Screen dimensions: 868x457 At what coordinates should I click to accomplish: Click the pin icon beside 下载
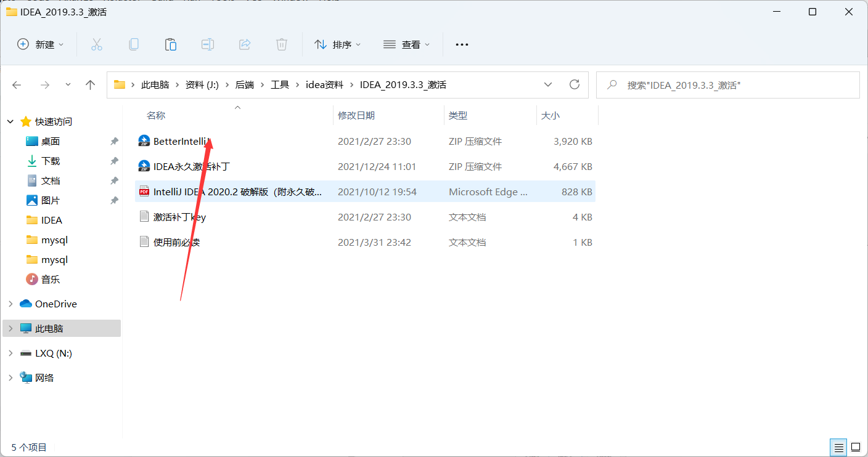pyautogui.click(x=114, y=161)
